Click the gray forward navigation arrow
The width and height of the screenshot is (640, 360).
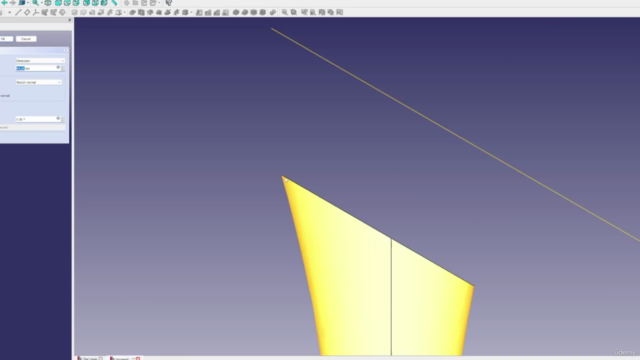tap(13, 2)
